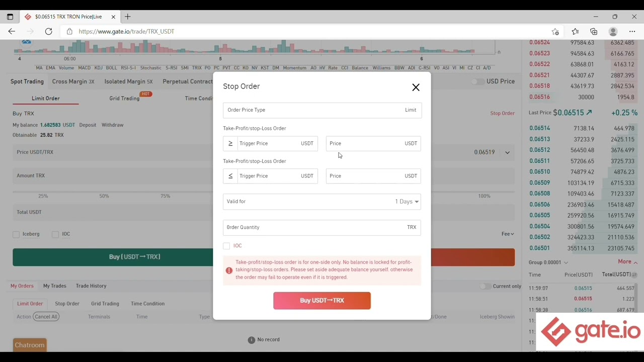Open browser settings and more menu
Image resolution: width=644 pixels, height=362 pixels.
pos(632,31)
